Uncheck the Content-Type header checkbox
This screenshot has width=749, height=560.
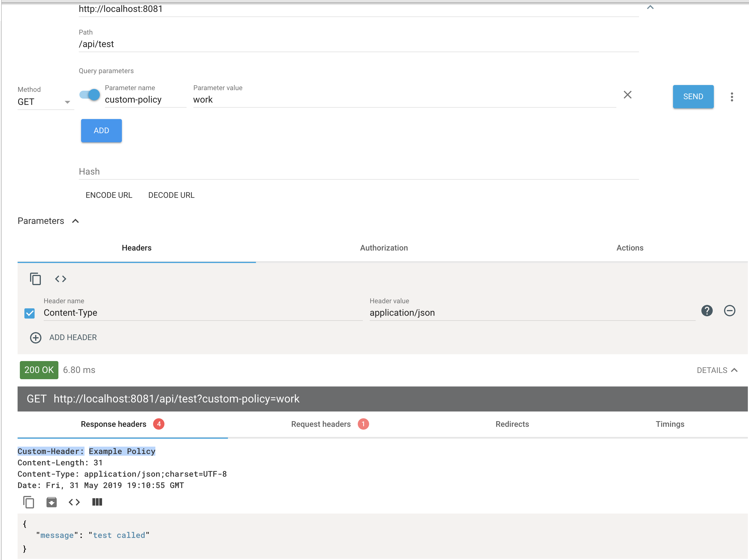(30, 313)
